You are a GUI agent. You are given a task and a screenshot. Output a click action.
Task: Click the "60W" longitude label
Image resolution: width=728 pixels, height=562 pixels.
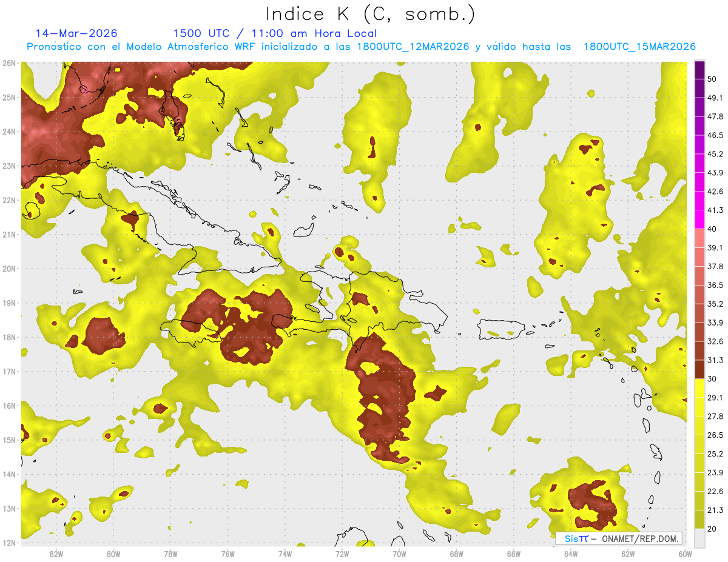coord(685,554)
